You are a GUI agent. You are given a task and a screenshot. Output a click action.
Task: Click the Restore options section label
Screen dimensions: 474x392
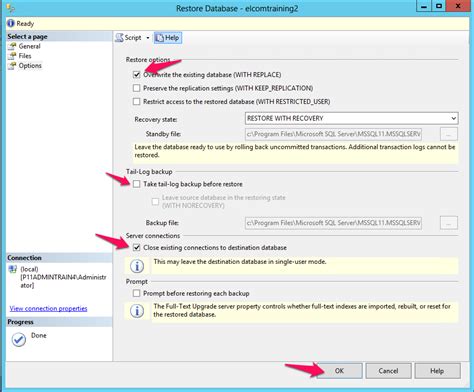point(148,60)
